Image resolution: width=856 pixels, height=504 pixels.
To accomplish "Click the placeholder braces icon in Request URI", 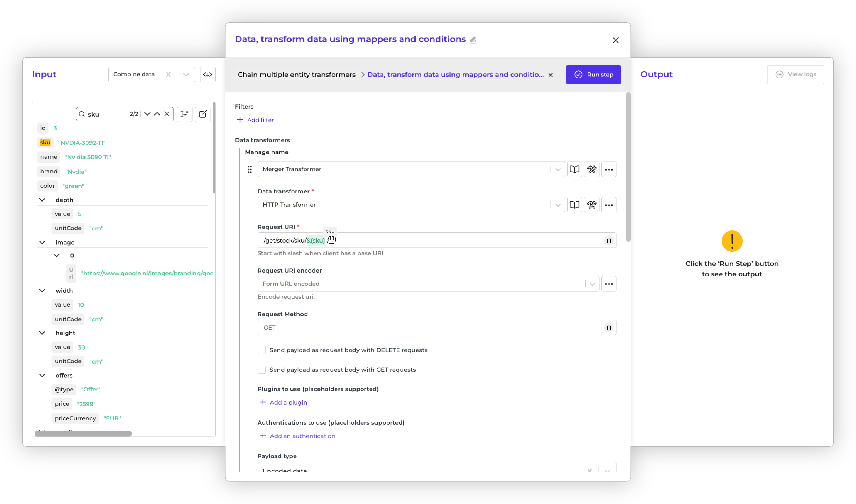I will click(608, 241).
